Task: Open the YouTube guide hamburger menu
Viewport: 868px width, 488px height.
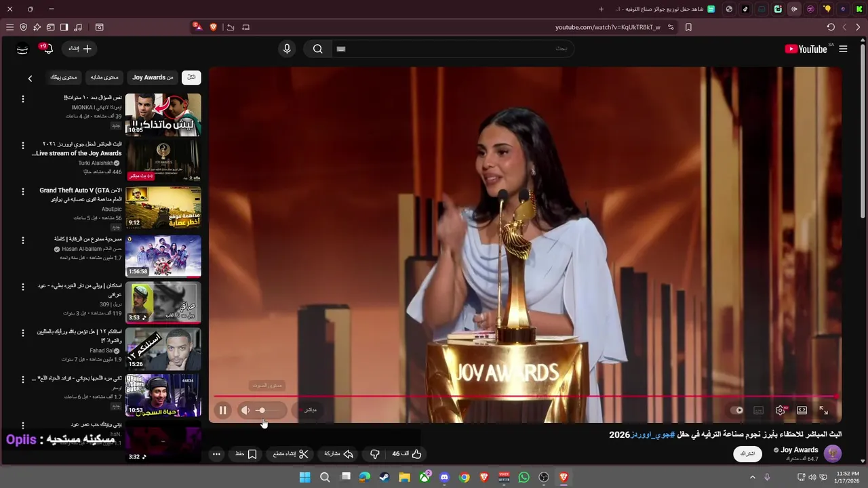Action: [843, 49]
